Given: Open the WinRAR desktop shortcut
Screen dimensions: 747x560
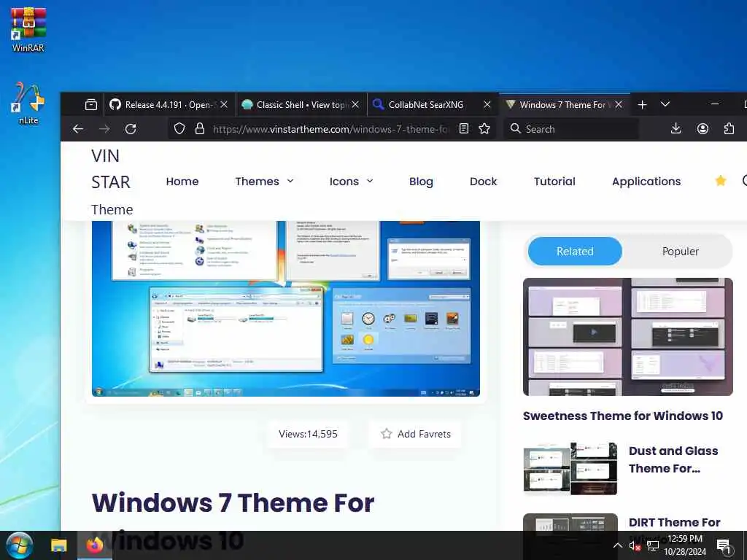Looking at the screenshot, I should [28, 29].
